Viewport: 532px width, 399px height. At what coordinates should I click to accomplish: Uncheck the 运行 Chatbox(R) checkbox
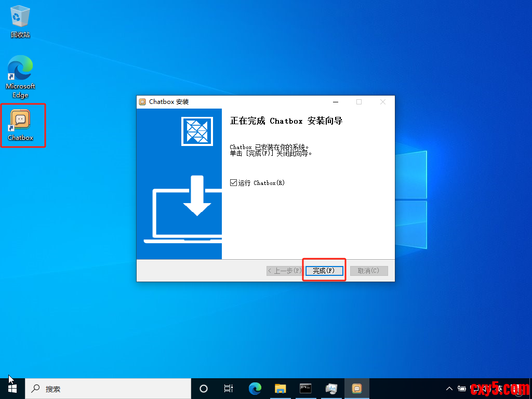click(233, 183)
